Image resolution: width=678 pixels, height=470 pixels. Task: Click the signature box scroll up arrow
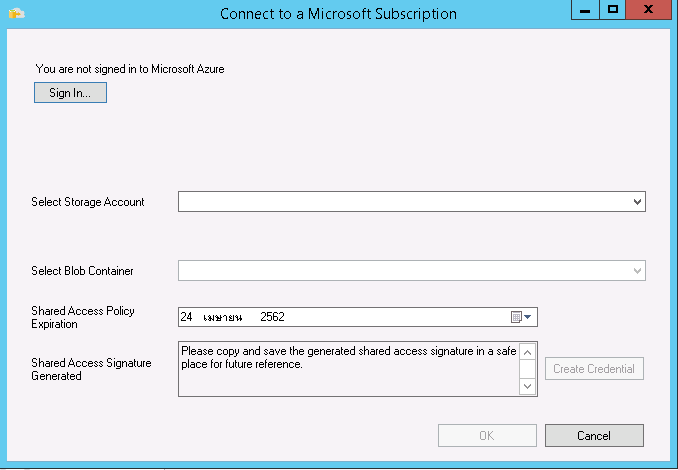click(528, 351)
